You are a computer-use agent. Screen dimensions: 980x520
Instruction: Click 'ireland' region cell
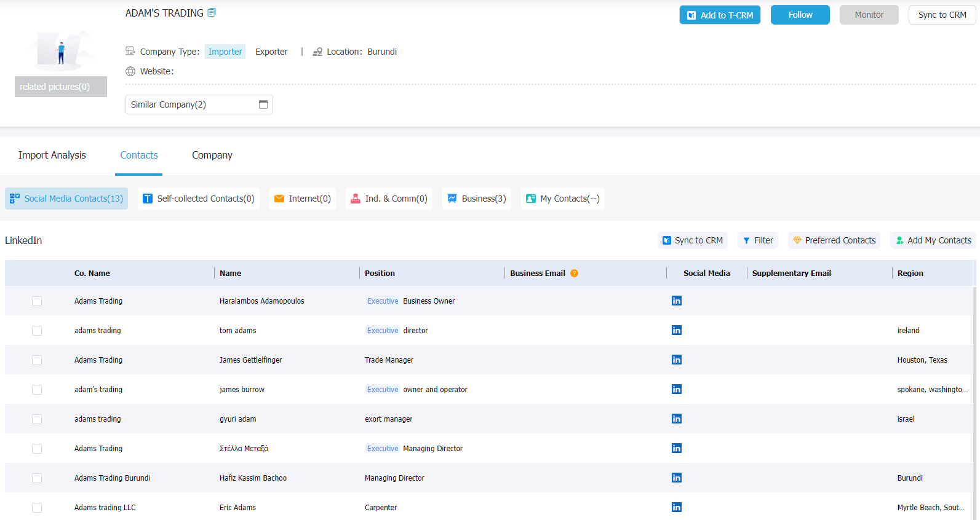pyautogui.click(x=909, y=331)
